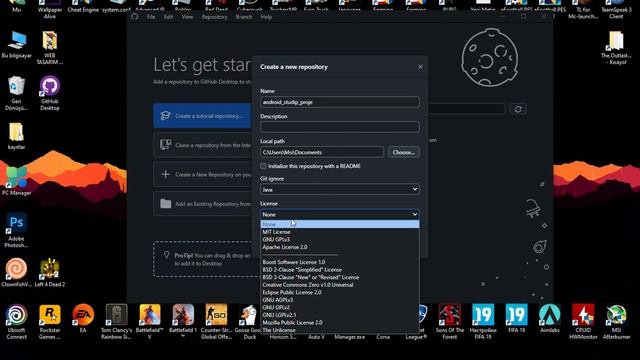Select the Adobe Photoshop desktop shortcut
Viewport: 640px width, 360px height.
pos(16,230)
